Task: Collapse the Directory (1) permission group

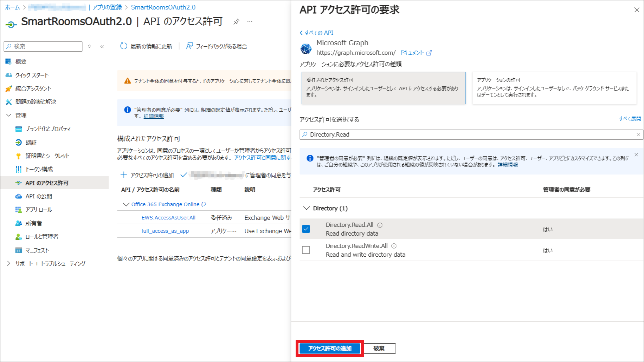Action: tap(306, 208)
